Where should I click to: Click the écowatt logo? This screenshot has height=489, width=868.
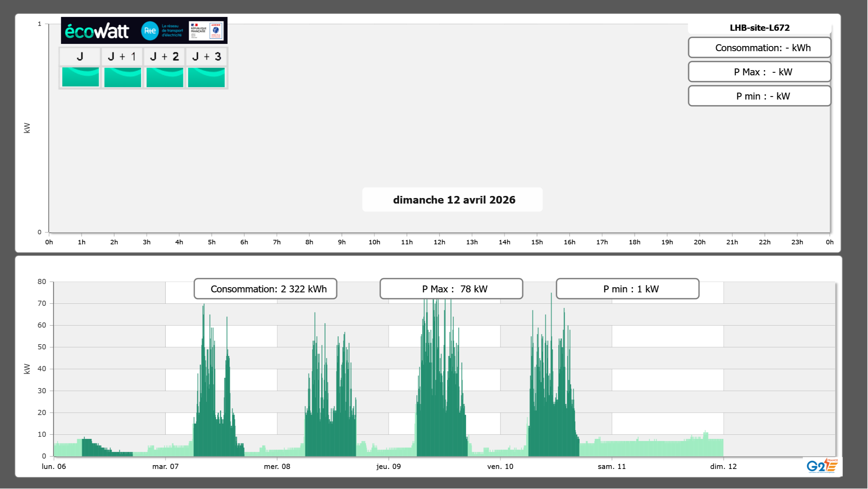tap(97, 31)
